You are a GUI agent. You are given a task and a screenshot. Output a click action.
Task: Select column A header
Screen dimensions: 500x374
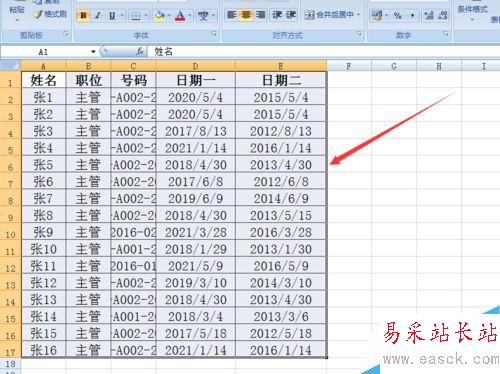(x=43, y=66)
